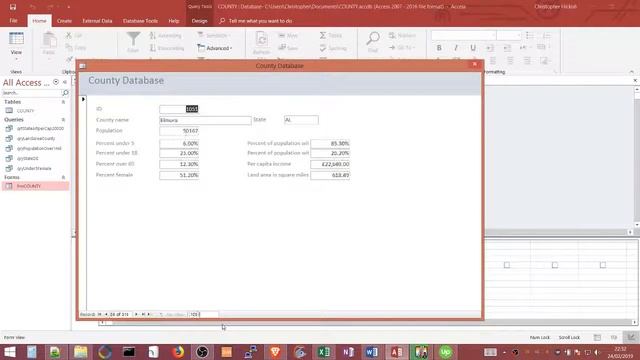Image resolution: width=640 pixels, height=360 pixels.
Task: Click the form's record selector arrow
Action: (83, 99)
